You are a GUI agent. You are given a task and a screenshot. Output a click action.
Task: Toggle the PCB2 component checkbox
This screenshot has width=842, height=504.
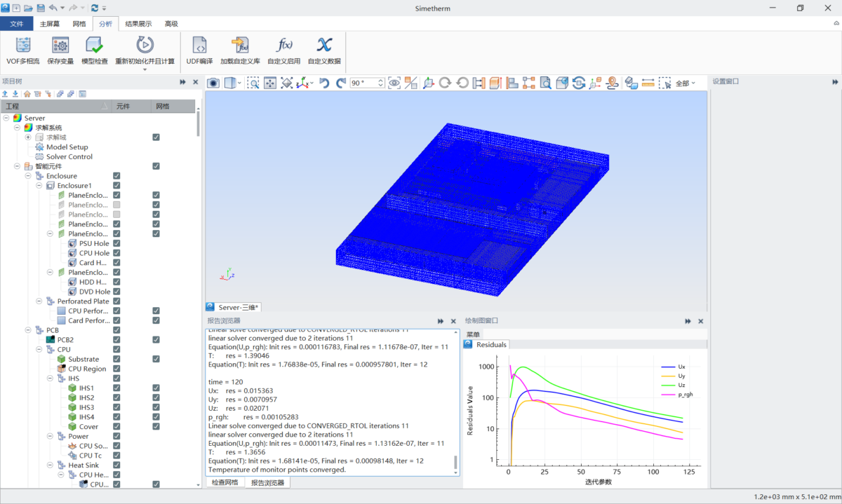(116, 339)
